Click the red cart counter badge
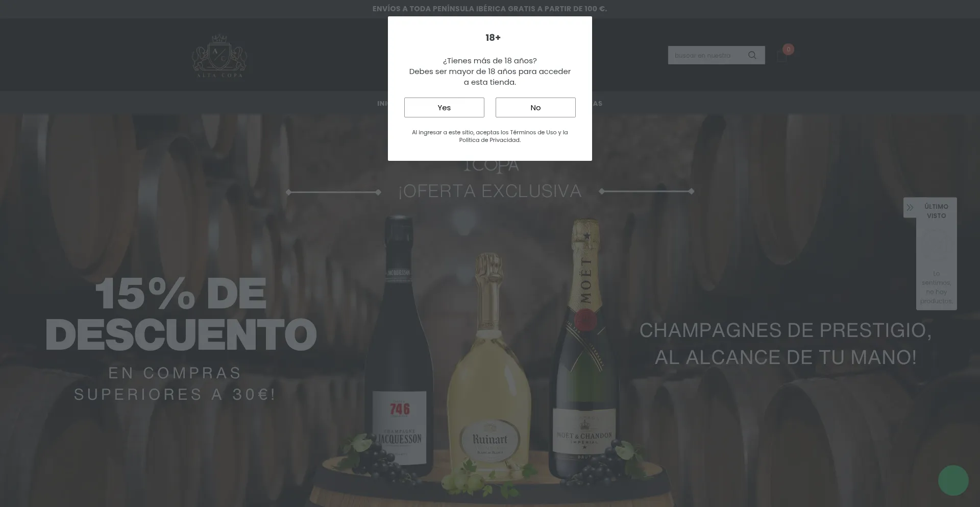This screenshot has width=980, height=507. pos(788,49)
